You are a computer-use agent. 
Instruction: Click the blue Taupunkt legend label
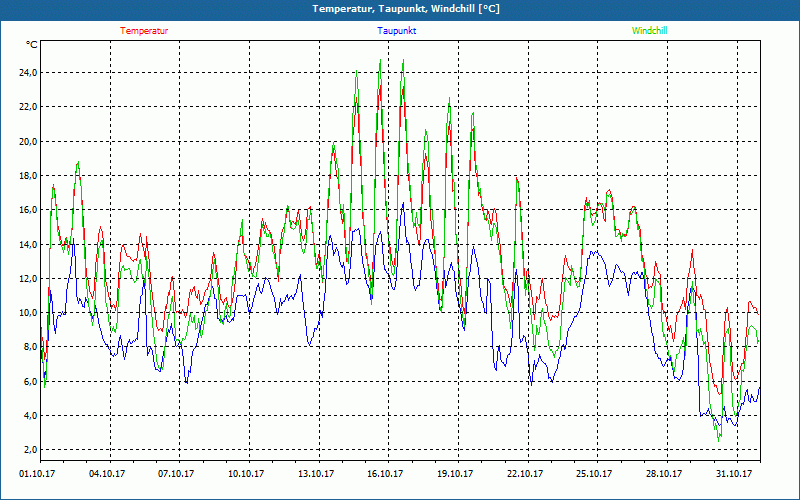pyautogui.click(x=396, y=31)
